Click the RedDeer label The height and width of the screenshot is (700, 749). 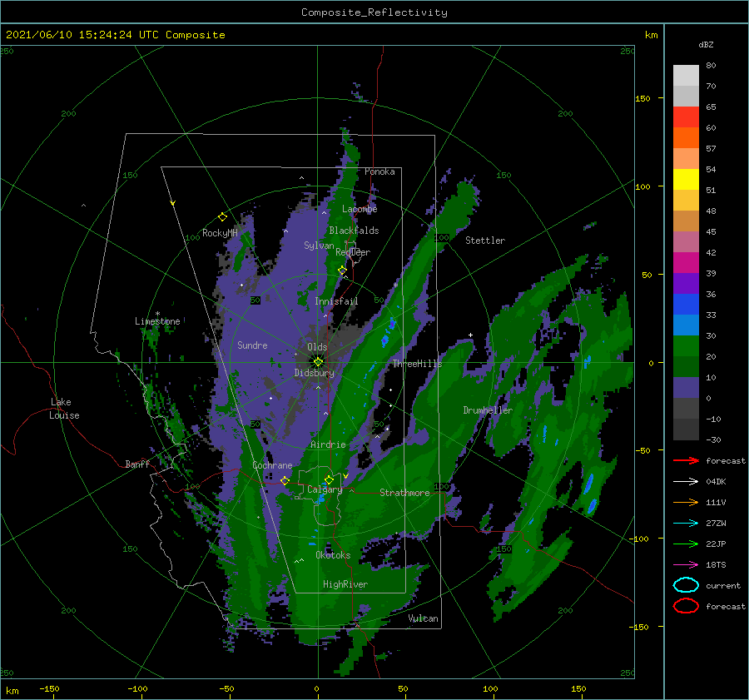(353, 252)
